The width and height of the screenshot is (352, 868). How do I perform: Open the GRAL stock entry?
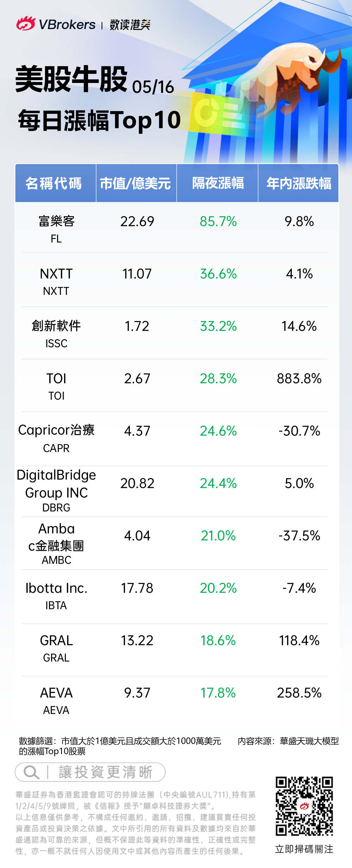pyautogui.click(x=56, y=648)
